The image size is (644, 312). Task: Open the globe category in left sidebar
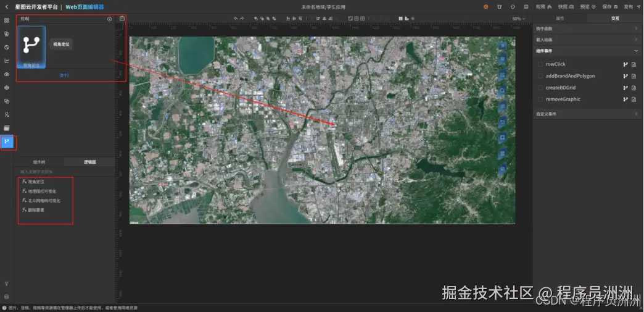[7, 48]
